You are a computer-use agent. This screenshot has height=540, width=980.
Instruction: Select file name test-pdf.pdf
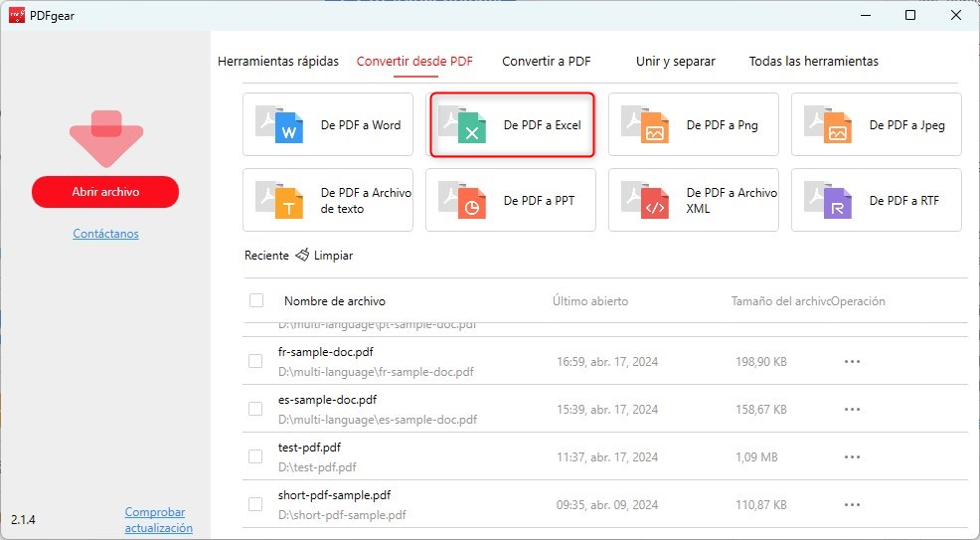(309, 448)
